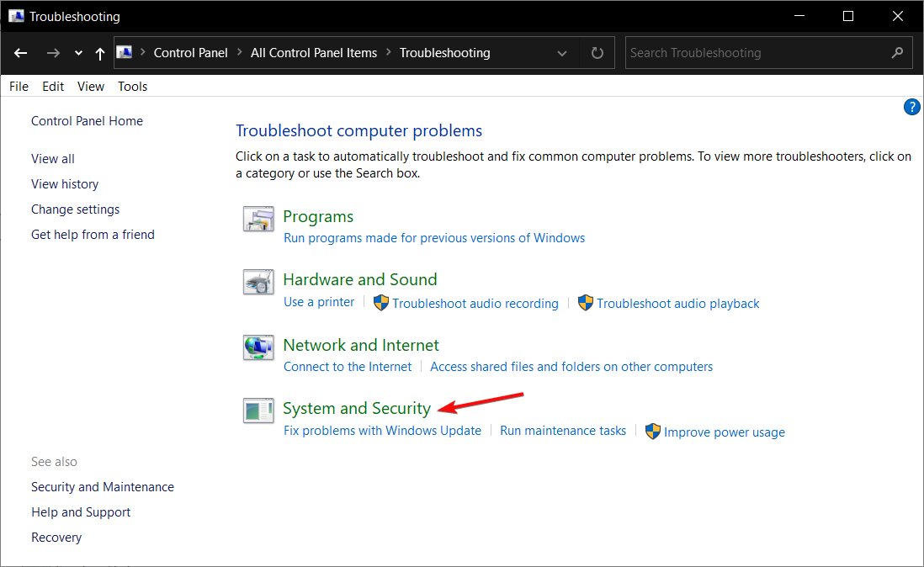
Task: Click Get help from a friend
Action: point(93,235)
